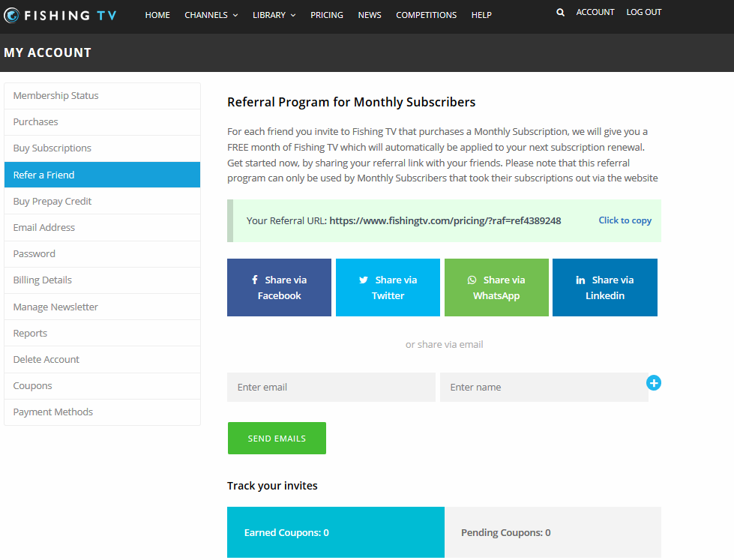Select Membership Status in sidebar
The height and width of the screenshot is (560, 734).
pyautogui.click(x=102, y=96)
